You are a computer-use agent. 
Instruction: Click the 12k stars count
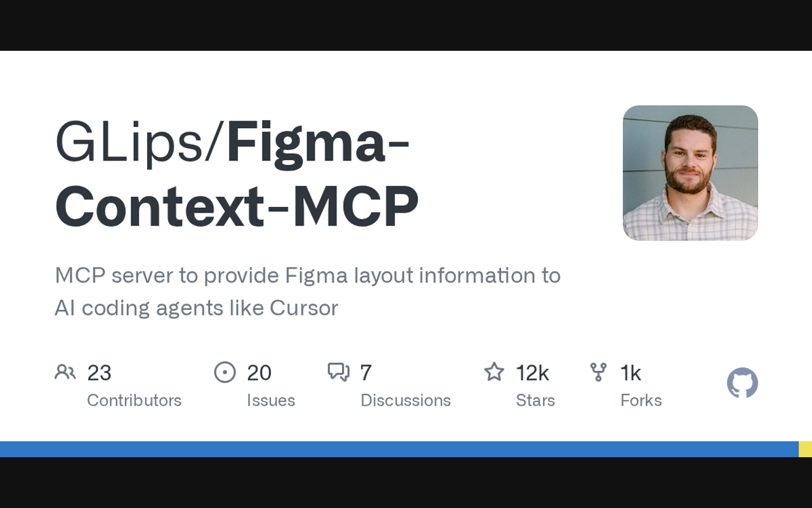tap(532, 373)
